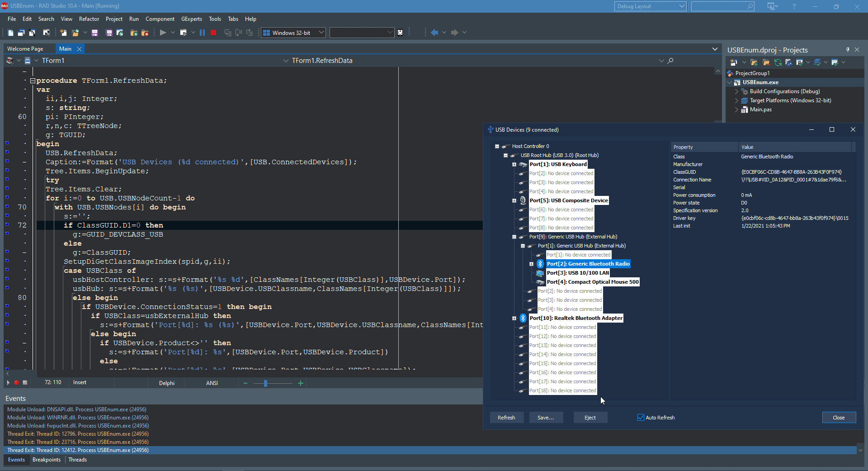Click the help question mark in title bar
868x471 pixels.
pyautogui.click(x=794, y=6)
